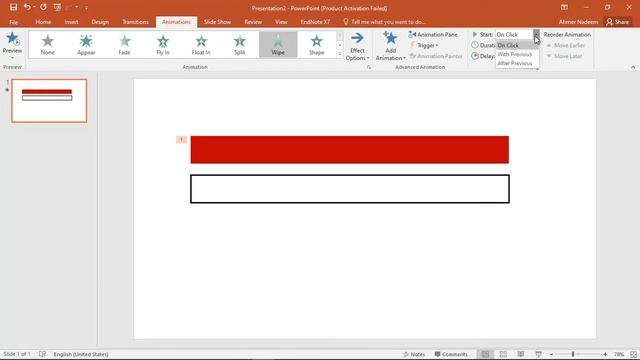The image size is (640, 360).
Task: Switch to the Review tab
Action: pos(253,22)
